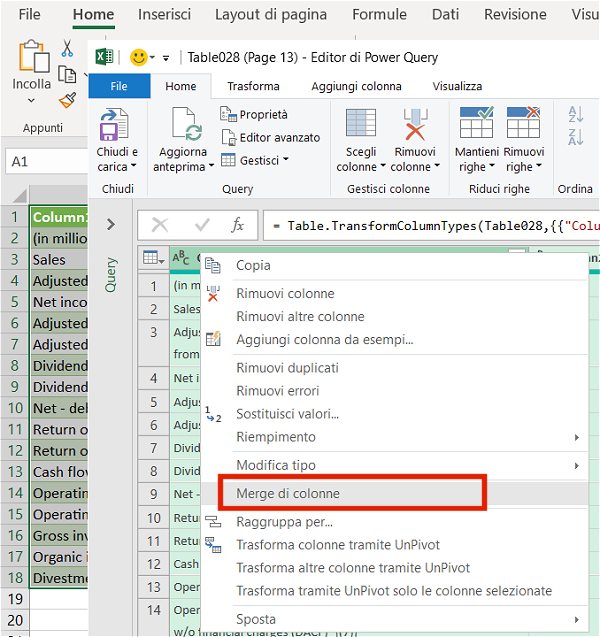Open the Incolla dropdown arrow
The image size is (600, 637).
click(x=31, y=100)
